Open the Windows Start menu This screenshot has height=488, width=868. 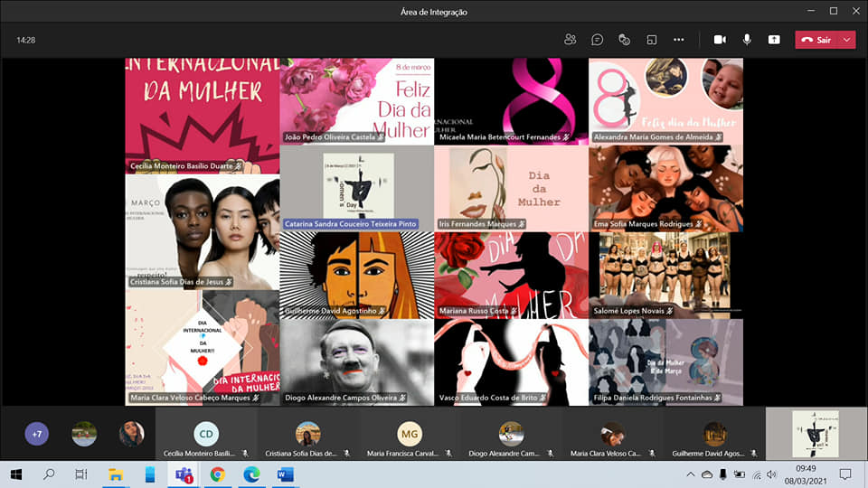click(15, 474)
